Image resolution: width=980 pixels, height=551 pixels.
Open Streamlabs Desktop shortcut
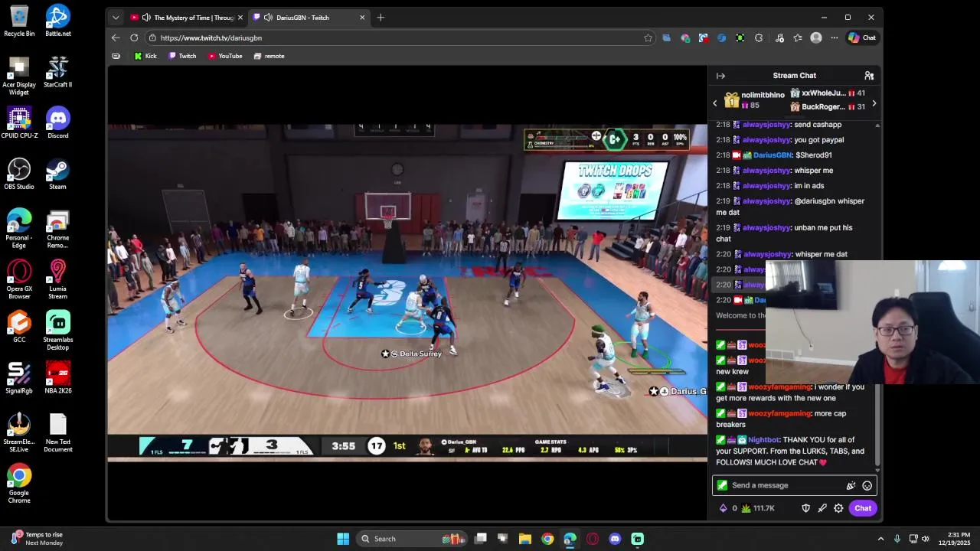click(x=57, y=331)
